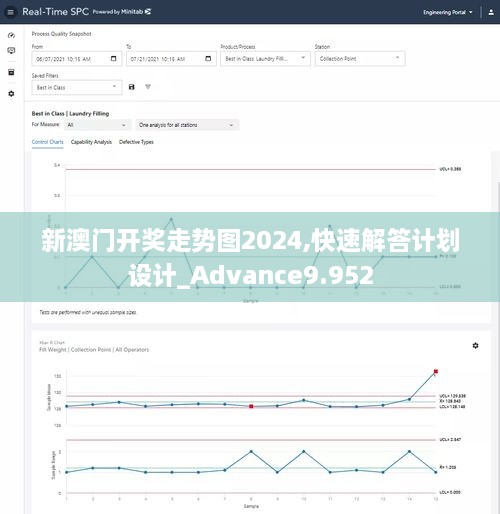
Task: Click Fill Weight | Collection Point chart title
Action: [x=94, y=350]
